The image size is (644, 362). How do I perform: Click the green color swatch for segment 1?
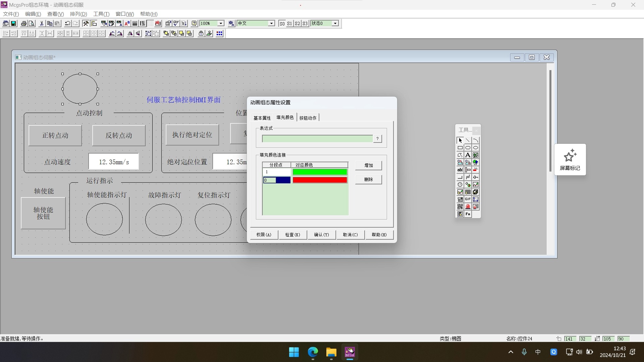point(320,172)
